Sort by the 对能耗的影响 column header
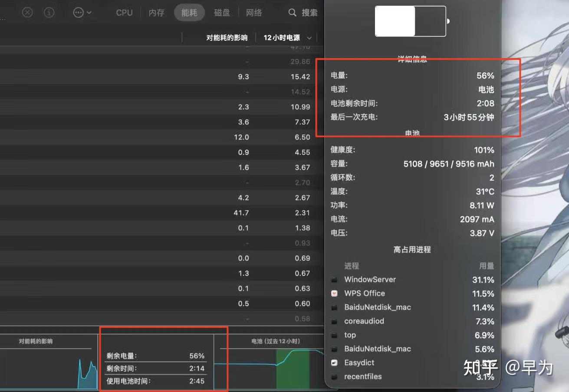 click(227, 38)
